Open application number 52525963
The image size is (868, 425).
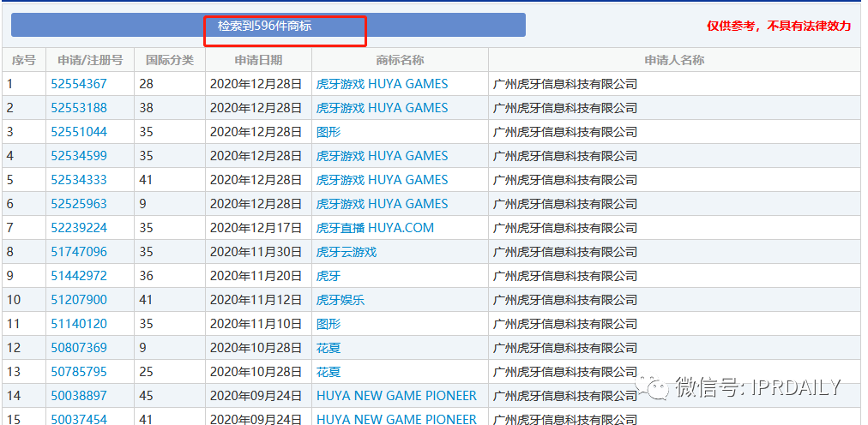click(x=79, y=204)
